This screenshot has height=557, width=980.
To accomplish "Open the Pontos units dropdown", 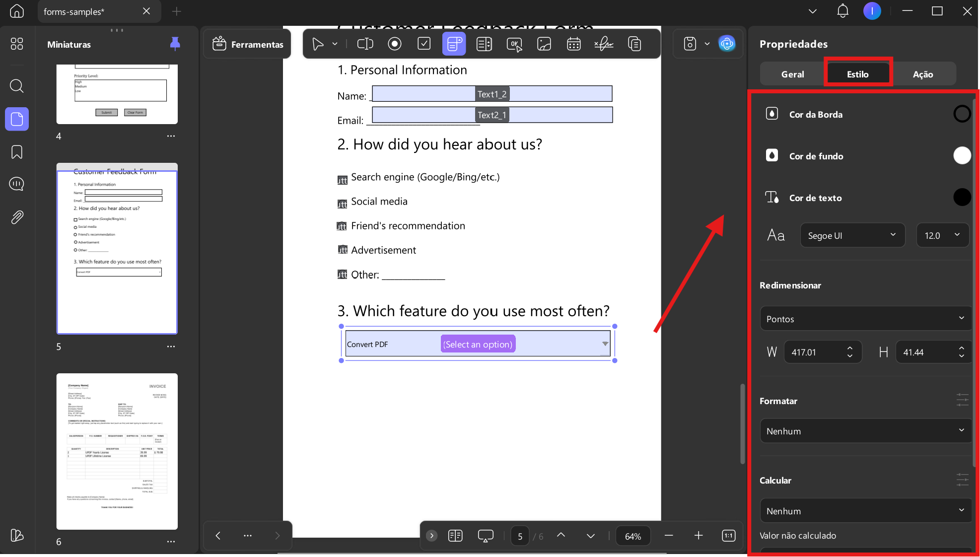I will tap(865, 319).
